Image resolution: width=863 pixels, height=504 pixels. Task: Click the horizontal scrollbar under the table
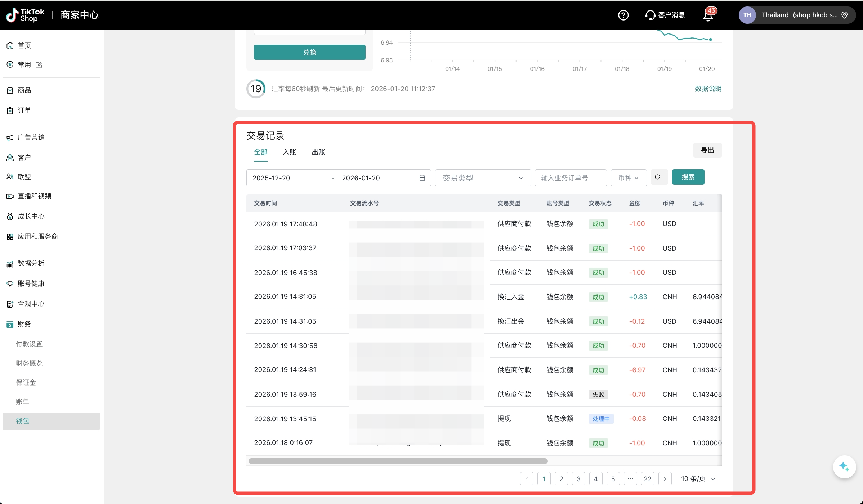pyautogui.click(x=398, y=461)
